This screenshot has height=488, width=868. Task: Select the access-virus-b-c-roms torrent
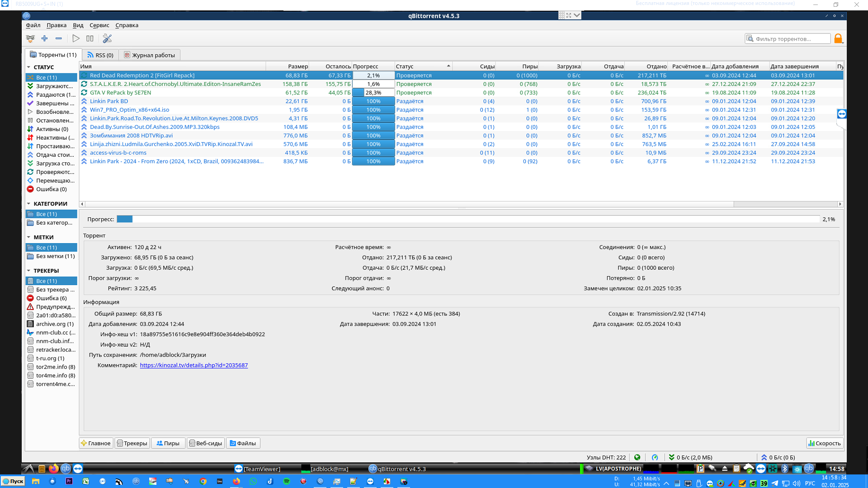point(461,153)
